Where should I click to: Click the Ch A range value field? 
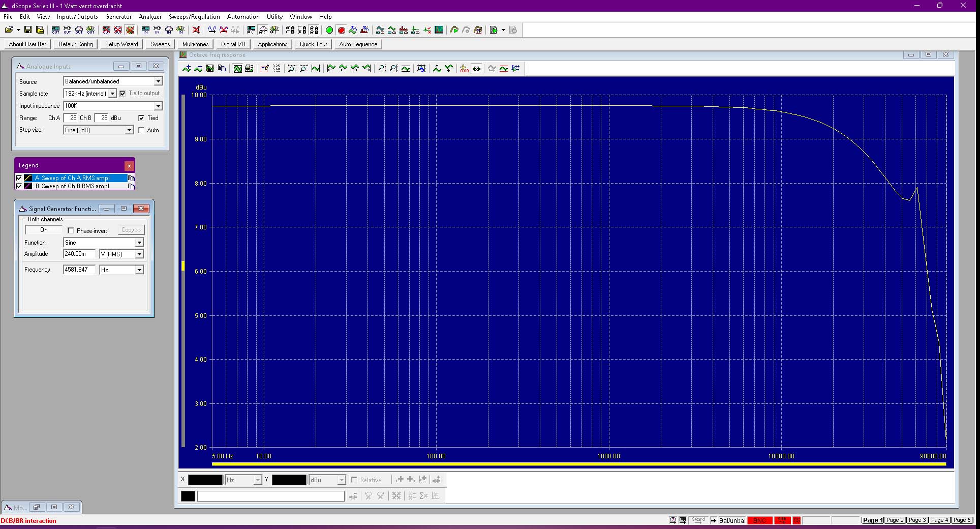(71, 118)
